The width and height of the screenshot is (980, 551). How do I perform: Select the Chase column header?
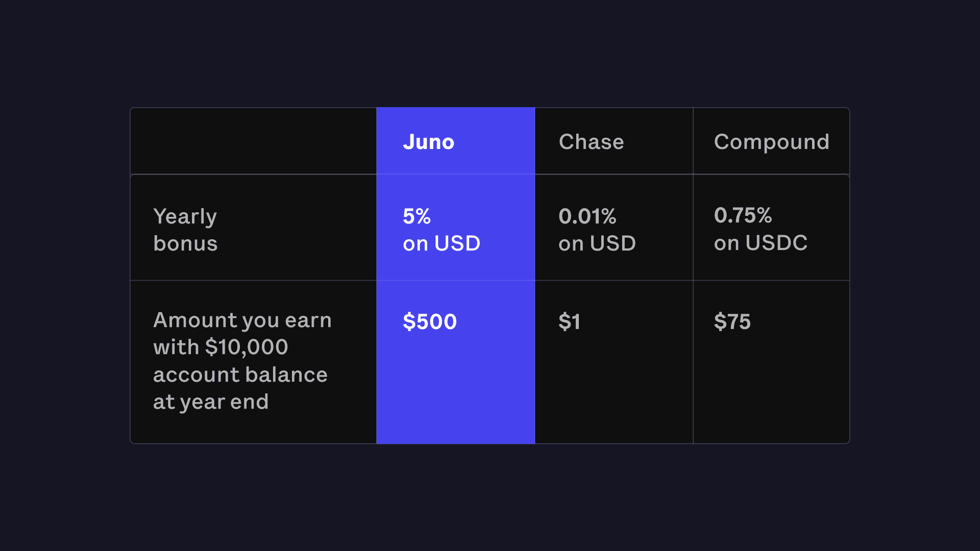pyautogui.click(x=591, y=142)
